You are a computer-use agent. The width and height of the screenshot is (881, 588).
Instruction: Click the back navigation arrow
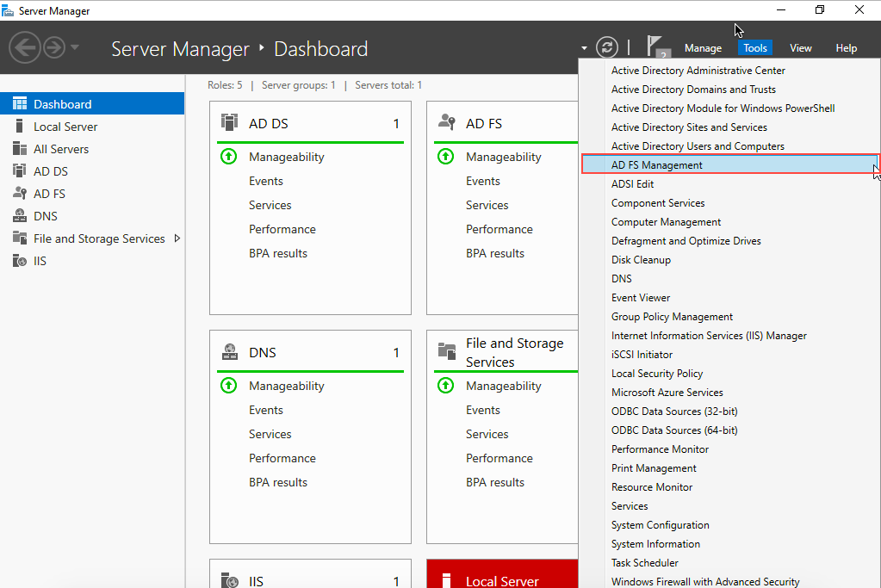(25, 47)
